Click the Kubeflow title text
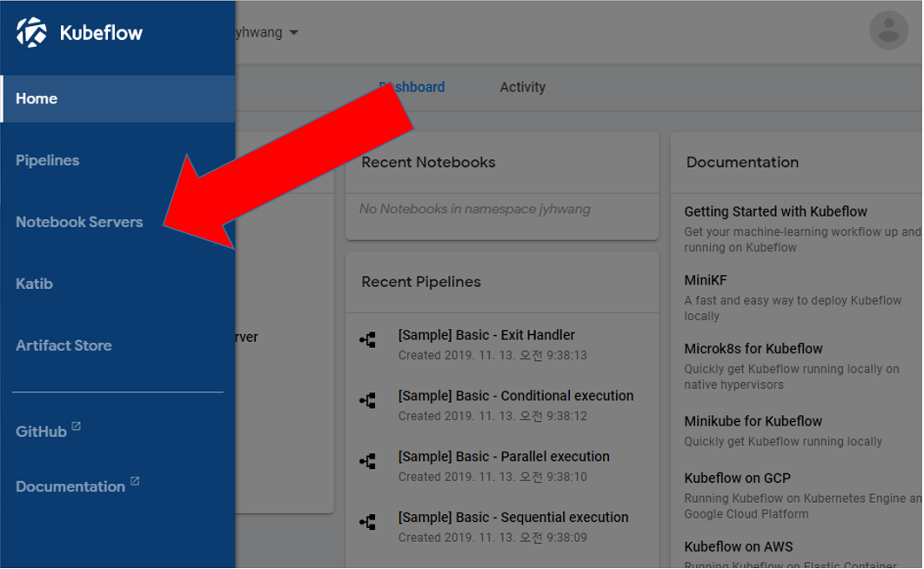 point(101,33)
